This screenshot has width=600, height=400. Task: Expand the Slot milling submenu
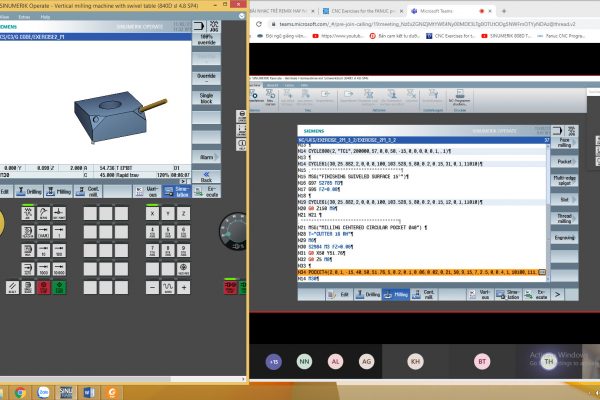pos(566,199)
